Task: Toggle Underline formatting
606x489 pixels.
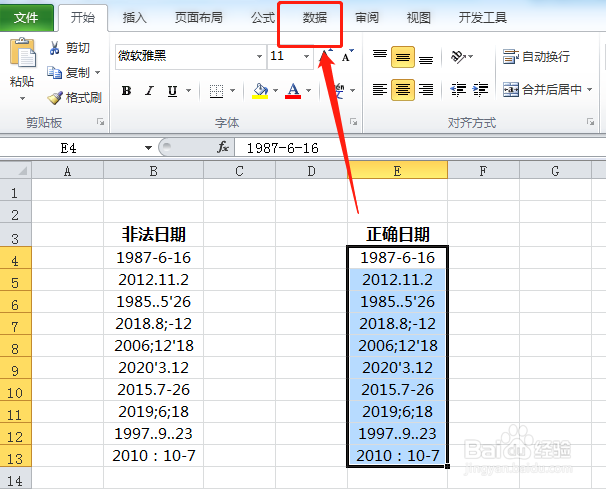Action: [172, 90]
